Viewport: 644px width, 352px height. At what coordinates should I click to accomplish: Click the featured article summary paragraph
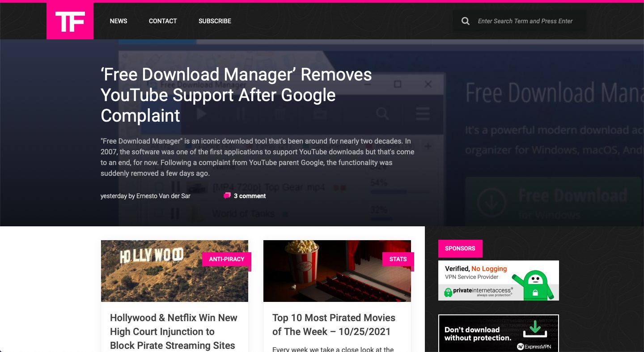tap(258, 157)
